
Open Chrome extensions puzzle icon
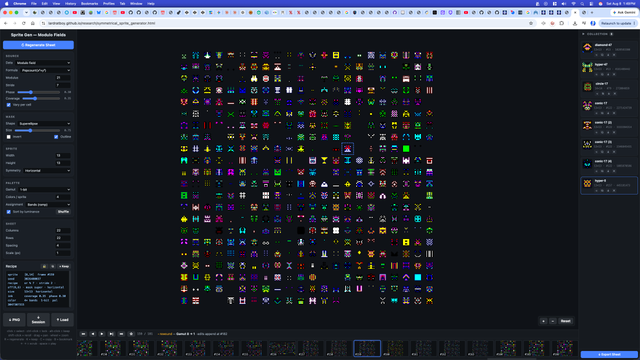pos(562,23)
